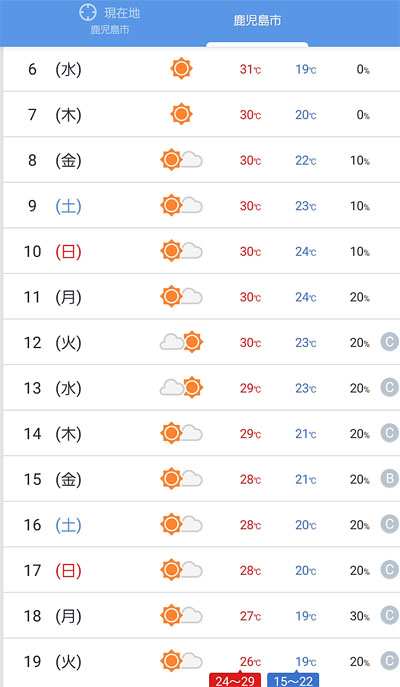Open the forecast row for 10 (日)
The width and height of the screenshot is (400, 687).
point(202,251)
